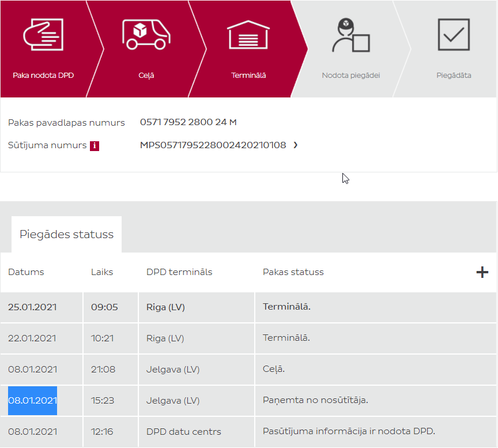Click the date in the 12:16 row
The width and height of the screenshot is (498, 448).
(32, 431)
